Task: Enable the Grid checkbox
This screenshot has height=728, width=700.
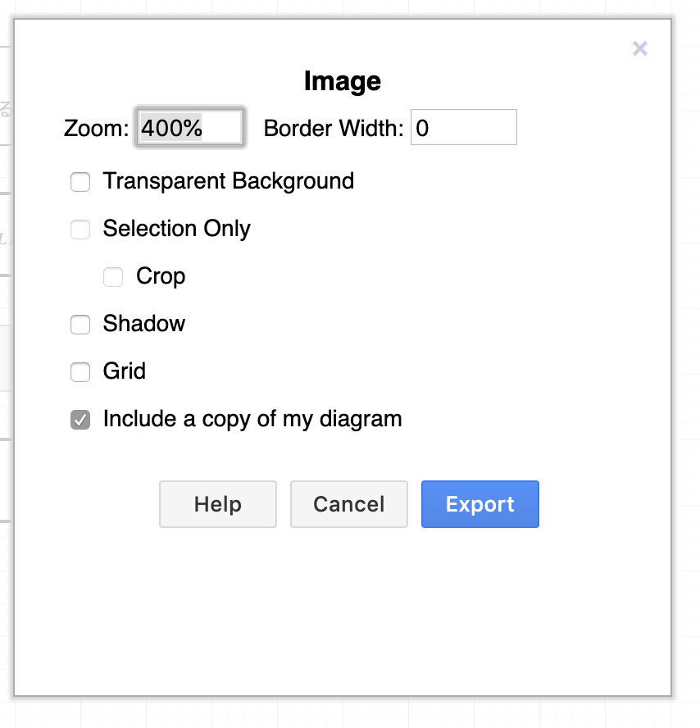Action: (x=80, y=372)
